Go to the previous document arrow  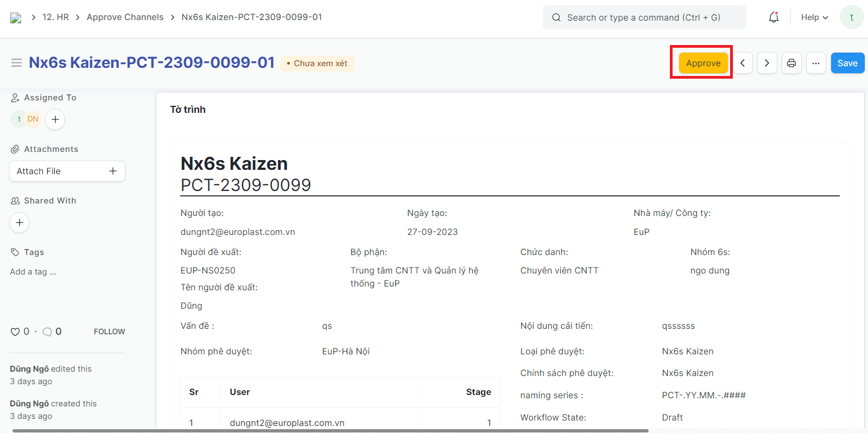click(743, 63)
